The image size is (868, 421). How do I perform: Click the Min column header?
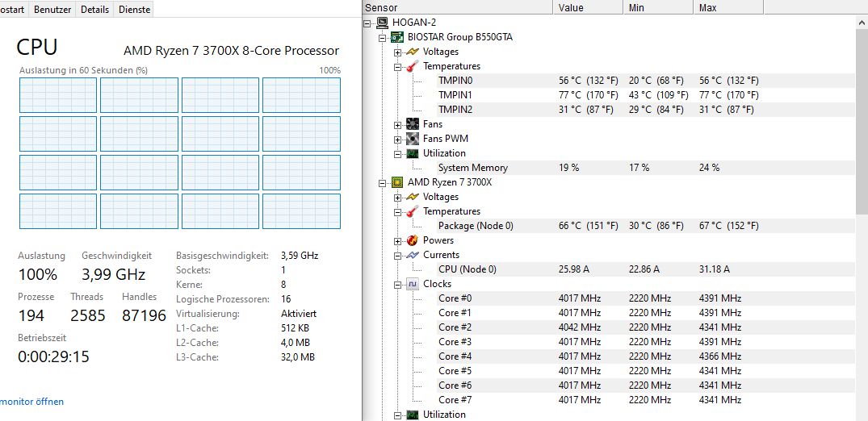[658, 8]
